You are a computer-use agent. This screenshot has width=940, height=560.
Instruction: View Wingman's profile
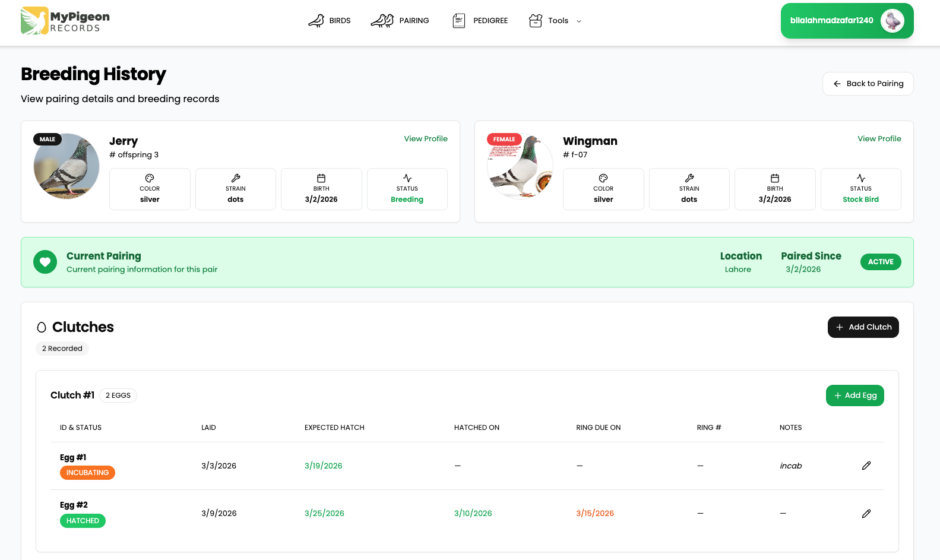point(879,138)
